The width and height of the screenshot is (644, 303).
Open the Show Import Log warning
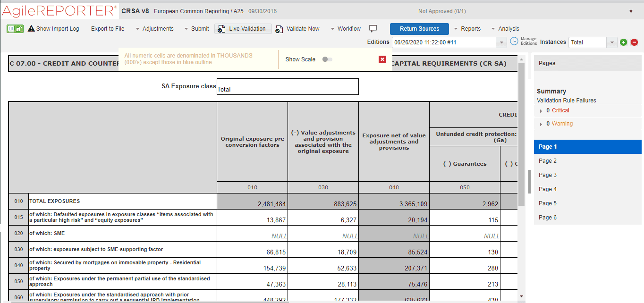click(53, 29)
